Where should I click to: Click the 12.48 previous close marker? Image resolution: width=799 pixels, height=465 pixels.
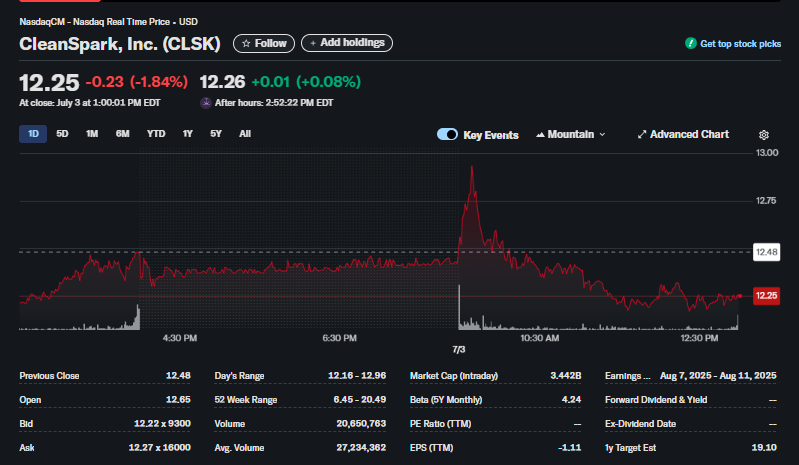pos(766,252)
